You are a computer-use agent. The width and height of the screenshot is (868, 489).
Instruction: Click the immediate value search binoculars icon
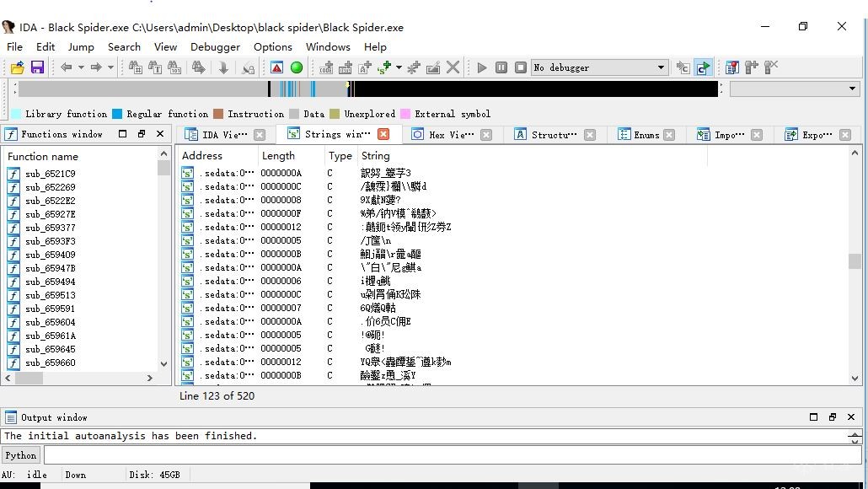(135, 67)
